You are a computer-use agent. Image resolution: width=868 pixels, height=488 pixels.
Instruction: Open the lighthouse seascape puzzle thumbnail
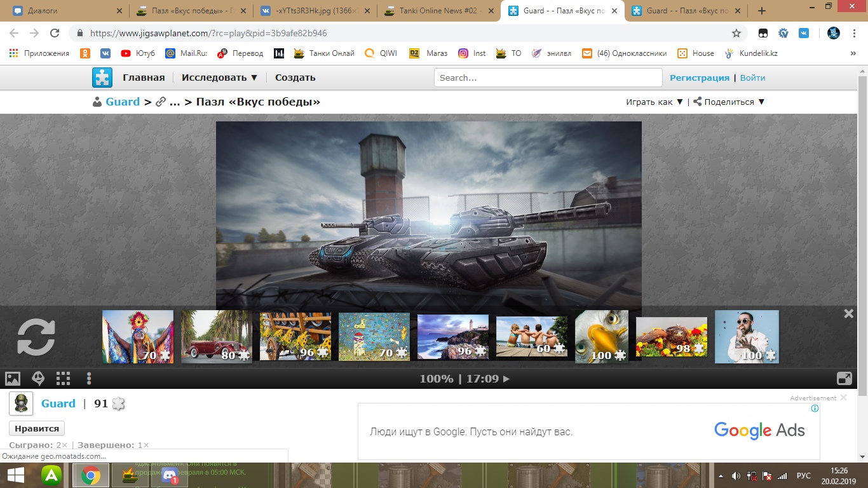(453, 337)
